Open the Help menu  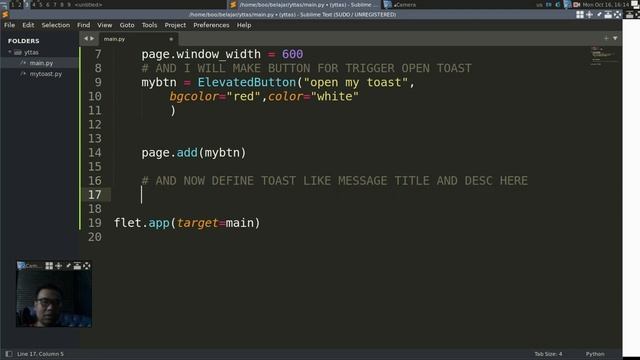click(244, 25)
